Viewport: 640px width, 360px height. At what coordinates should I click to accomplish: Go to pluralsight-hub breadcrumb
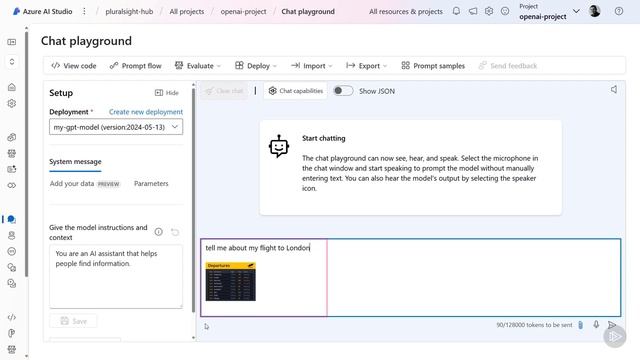(x=129, y=11)
